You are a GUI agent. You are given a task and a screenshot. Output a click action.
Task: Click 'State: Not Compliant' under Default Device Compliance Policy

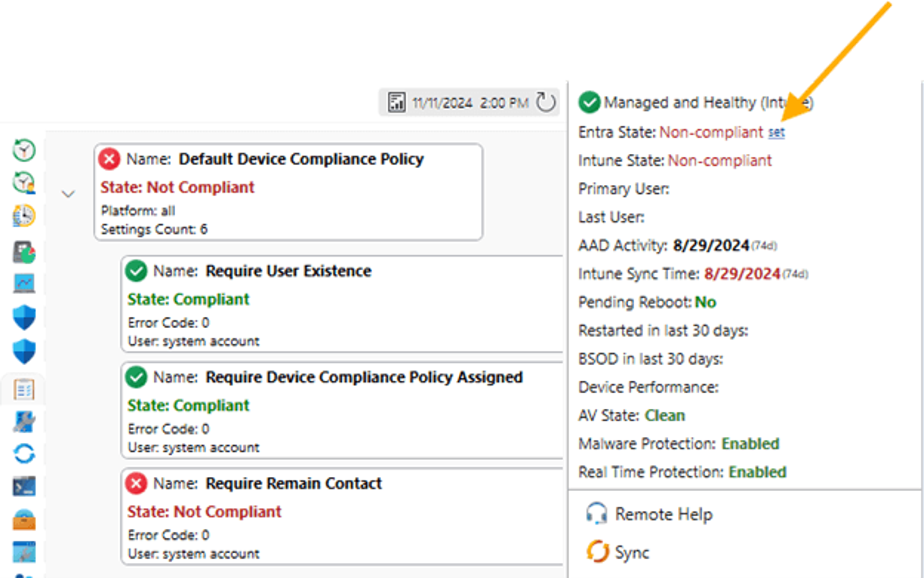(177, 187)
